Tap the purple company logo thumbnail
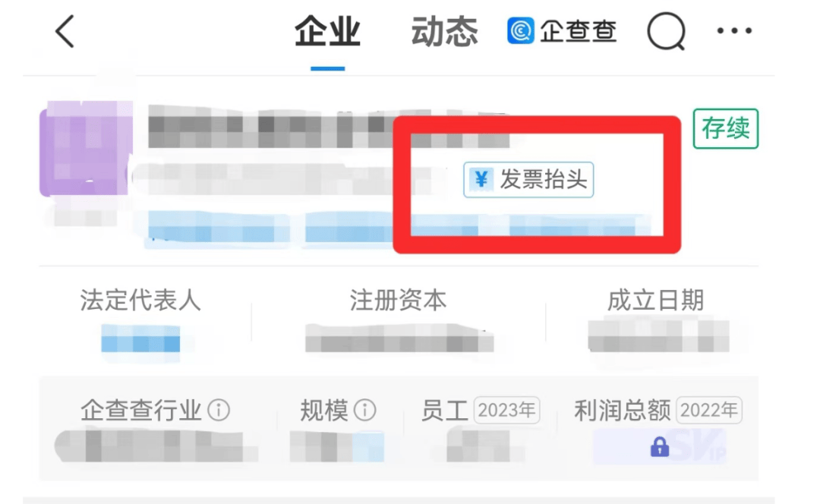The image size is (820, 504). coord(87,149)
